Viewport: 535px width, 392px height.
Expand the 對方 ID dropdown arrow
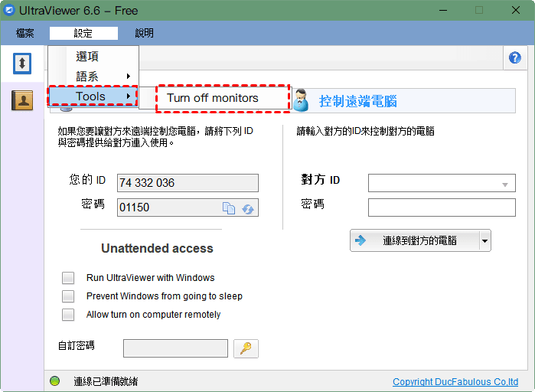pos(504,185)
